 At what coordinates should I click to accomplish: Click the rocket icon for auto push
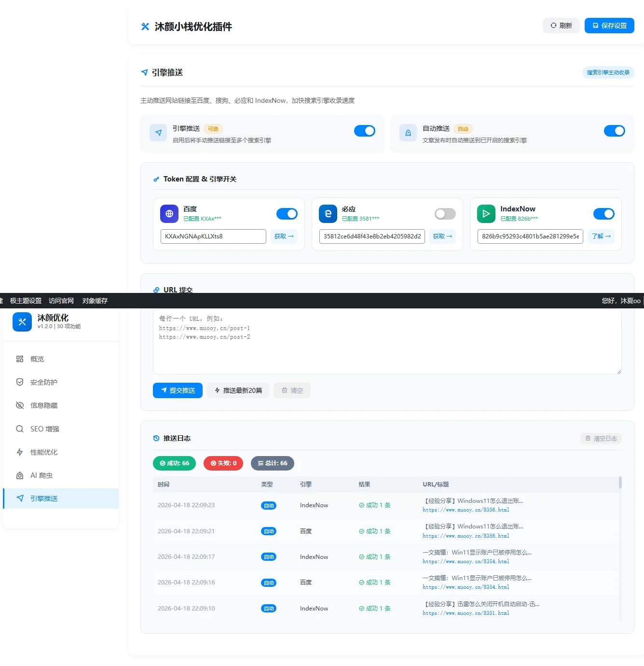point(408,133)
